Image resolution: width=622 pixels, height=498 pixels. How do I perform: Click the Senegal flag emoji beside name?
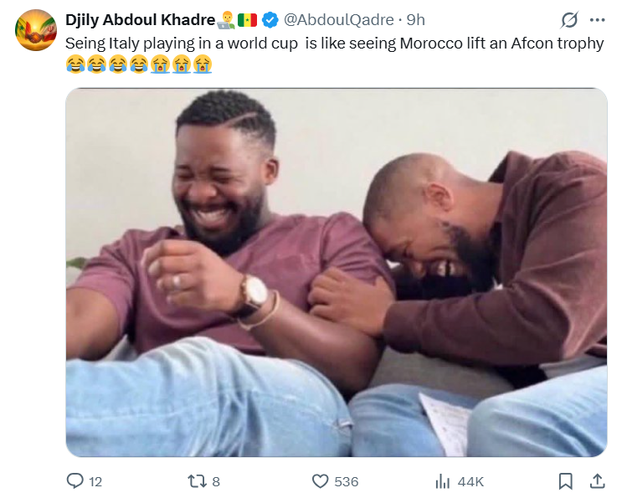pos(247,20)
